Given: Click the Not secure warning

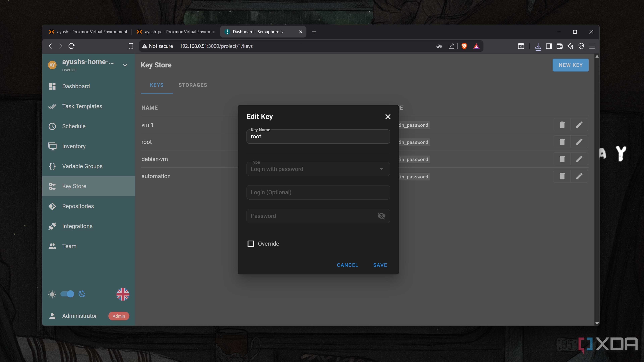Looking at the screenshot, I should tap(157, 46).
